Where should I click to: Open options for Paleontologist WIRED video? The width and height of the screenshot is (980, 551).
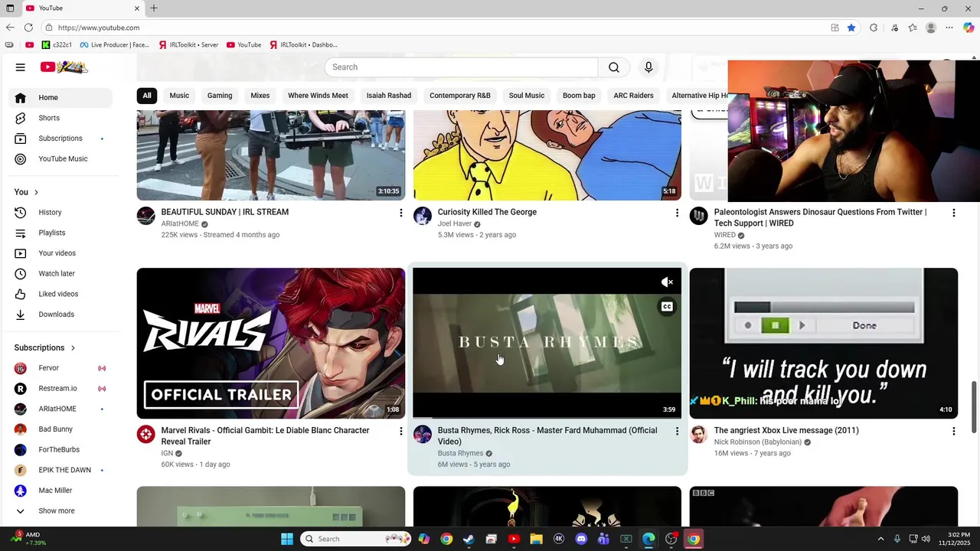tap(953, 213)
